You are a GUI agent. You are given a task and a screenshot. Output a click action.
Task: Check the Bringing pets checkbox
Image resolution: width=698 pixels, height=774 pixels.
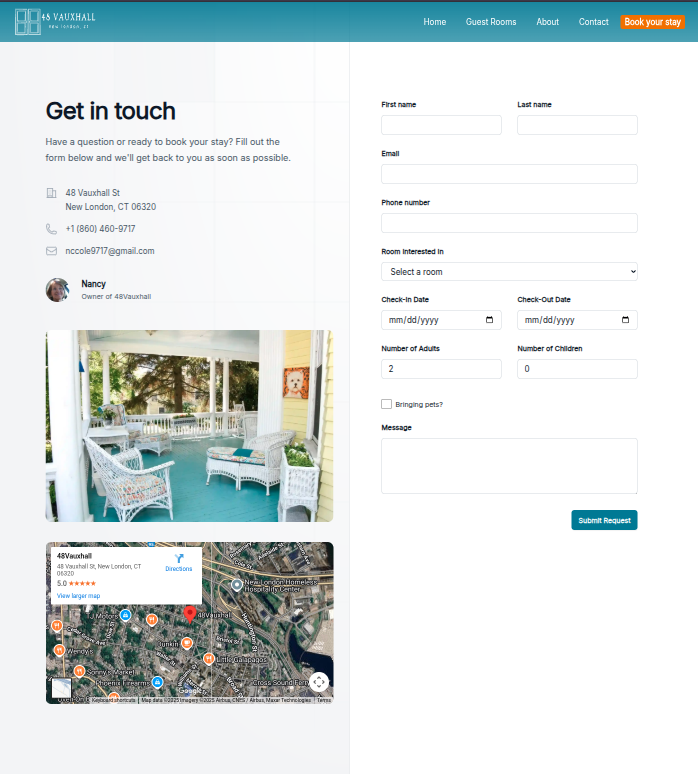pyautogui.click(x=387, y=404)
